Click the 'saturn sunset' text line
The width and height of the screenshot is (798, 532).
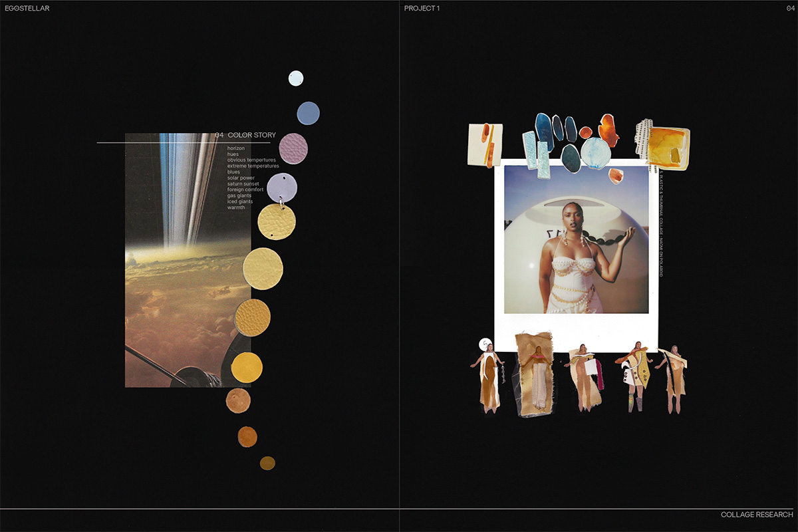pyautogui.click(x=245, y=184)
